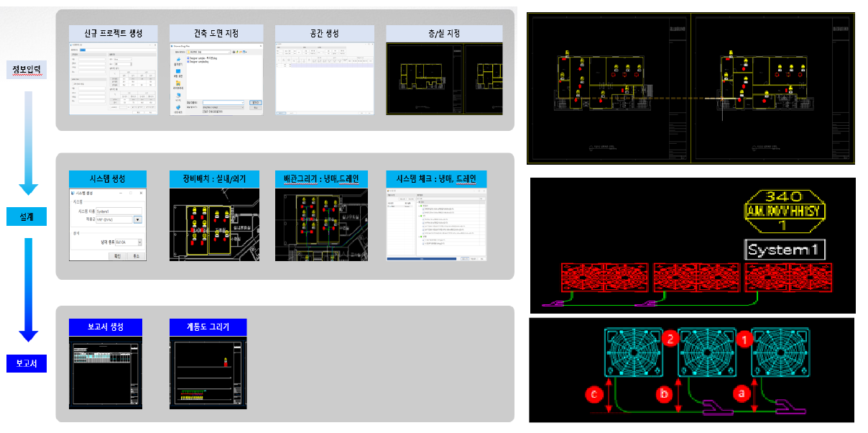868x433 pixels.
Task: Select the 신규 프로젝트 생성 step header
Action: (114, 33)
